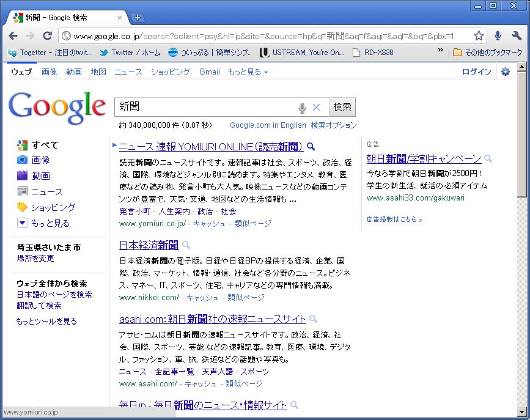Click the magnifier icon beside the 朝日新聞 ad
Screen dimensions: 530x420
pos(488,158)
